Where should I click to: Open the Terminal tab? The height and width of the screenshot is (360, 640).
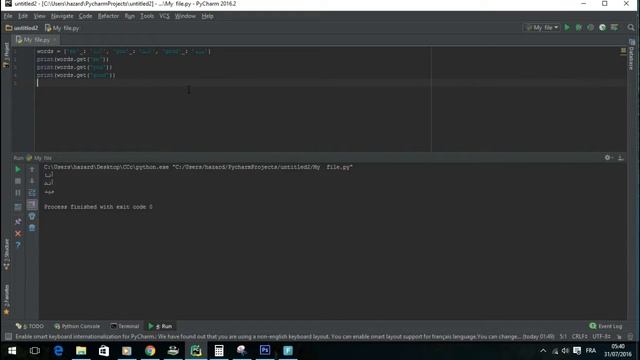click(125, 326)
